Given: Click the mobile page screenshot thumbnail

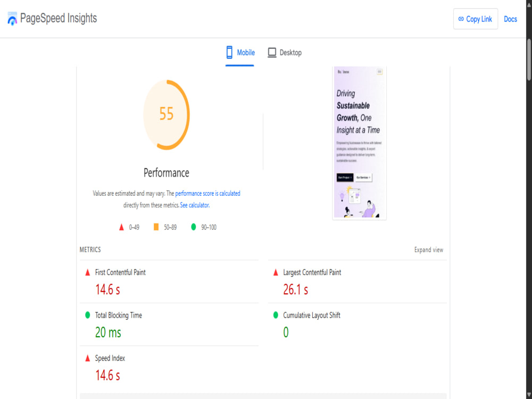Looking at the screenshot, I should 359,143.
